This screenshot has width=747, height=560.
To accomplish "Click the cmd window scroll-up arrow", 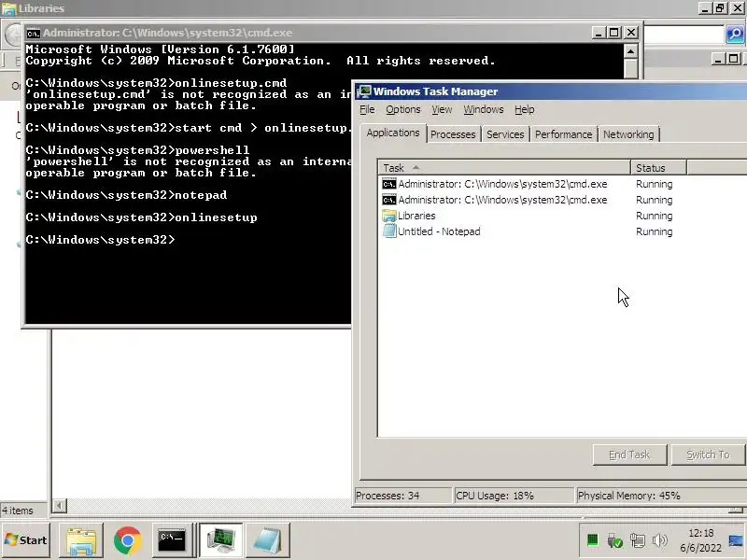I will [631, 51].
